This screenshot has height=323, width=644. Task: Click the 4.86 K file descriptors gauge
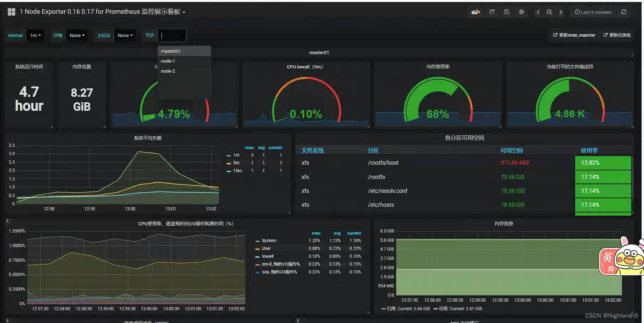click(x=570, y=114)
